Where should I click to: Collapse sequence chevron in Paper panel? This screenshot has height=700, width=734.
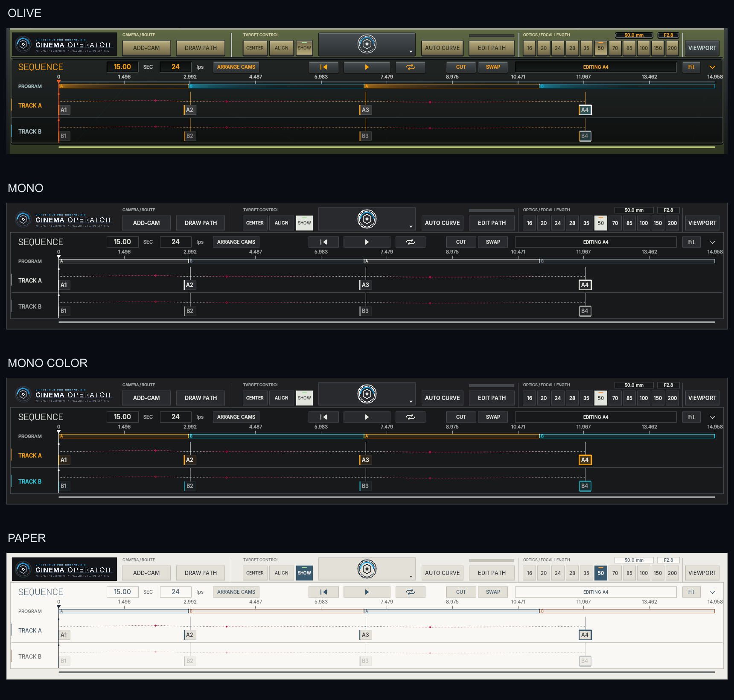(x=712, y=592)
